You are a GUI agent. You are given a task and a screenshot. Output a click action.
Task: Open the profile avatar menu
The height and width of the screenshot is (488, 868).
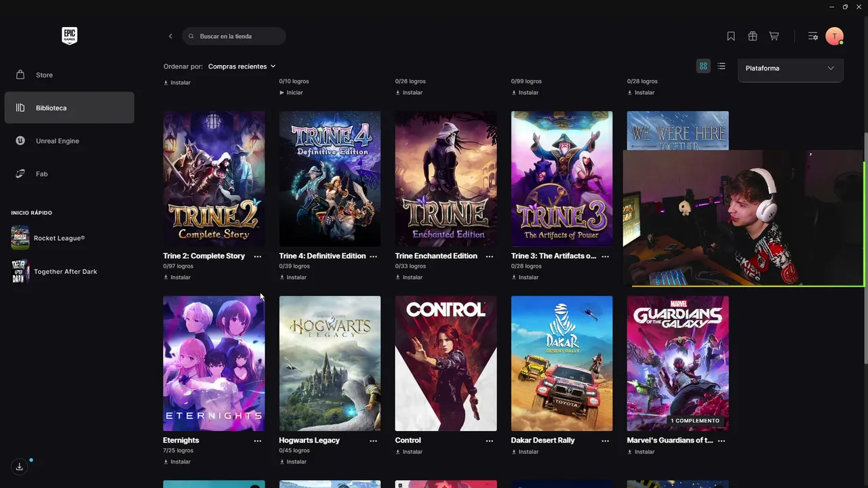834,36
